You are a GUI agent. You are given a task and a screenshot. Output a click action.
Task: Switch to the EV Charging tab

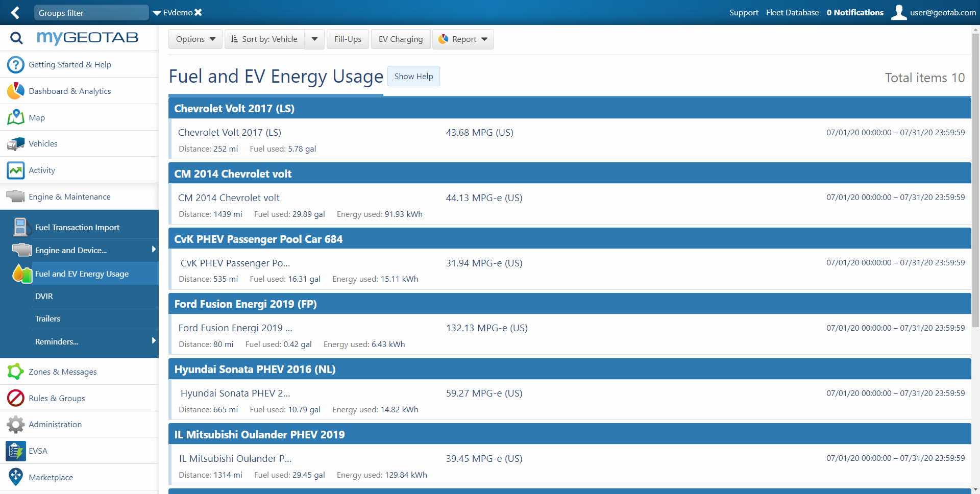400,39
